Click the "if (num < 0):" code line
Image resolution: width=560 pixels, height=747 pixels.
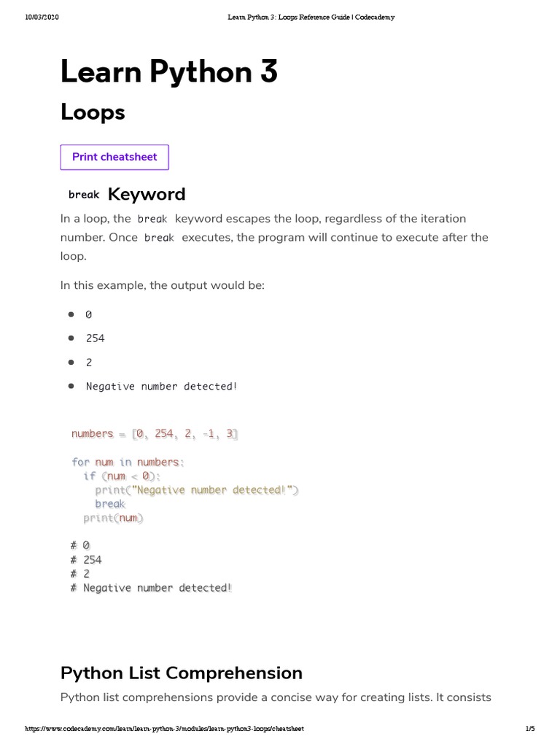pyautogui.click(x=122, y=476)
